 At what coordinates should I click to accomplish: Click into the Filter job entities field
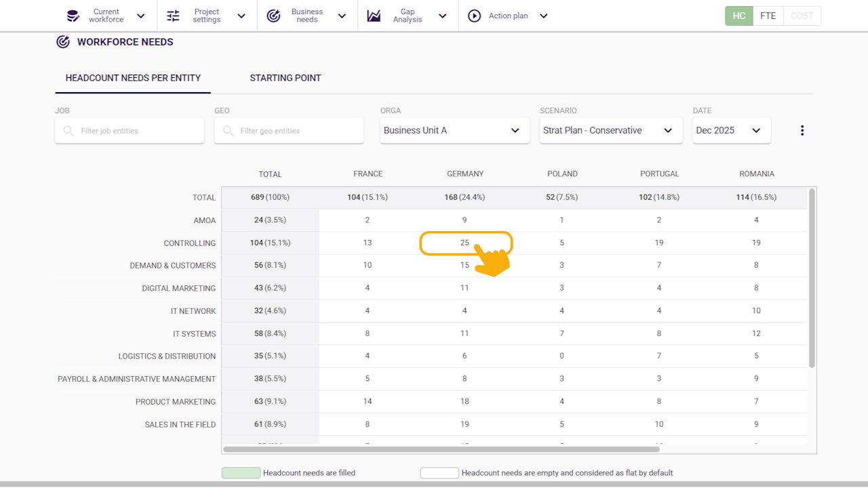(x=136, y=131)
